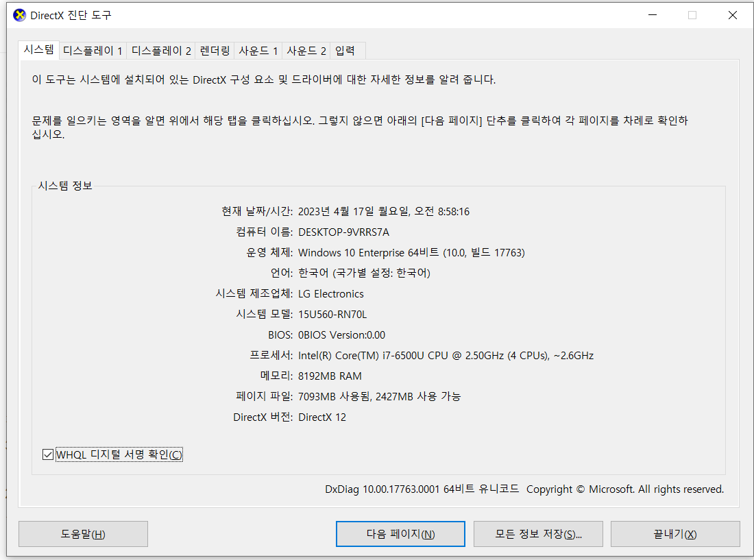Open the 렌더링 tab

215,50
